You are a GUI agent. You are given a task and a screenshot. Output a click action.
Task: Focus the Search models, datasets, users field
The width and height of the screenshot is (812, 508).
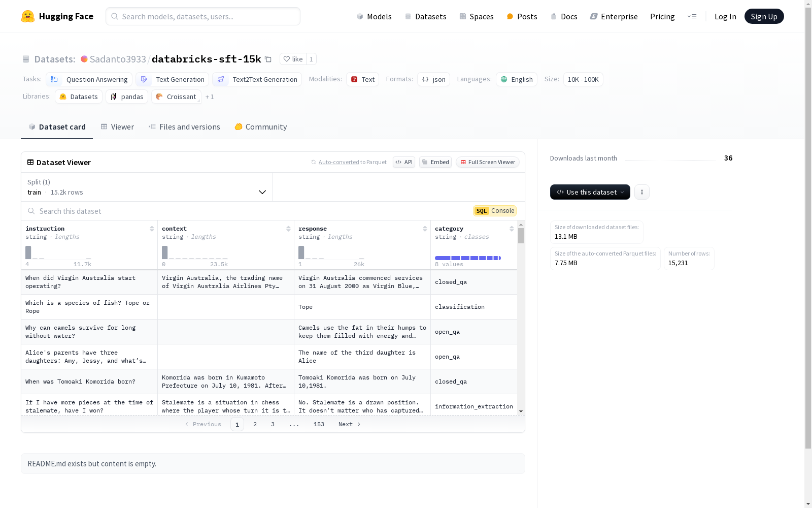(x=203, y=16)
